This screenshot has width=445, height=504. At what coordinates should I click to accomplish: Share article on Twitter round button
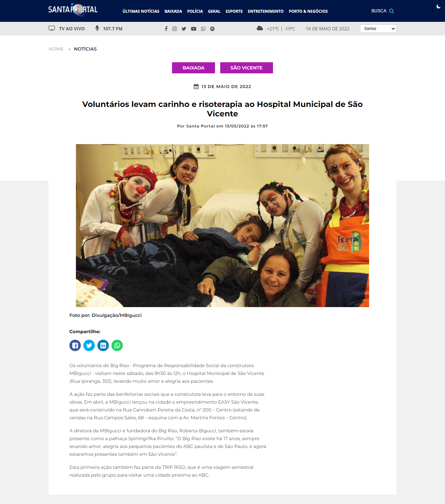point(89,345)
